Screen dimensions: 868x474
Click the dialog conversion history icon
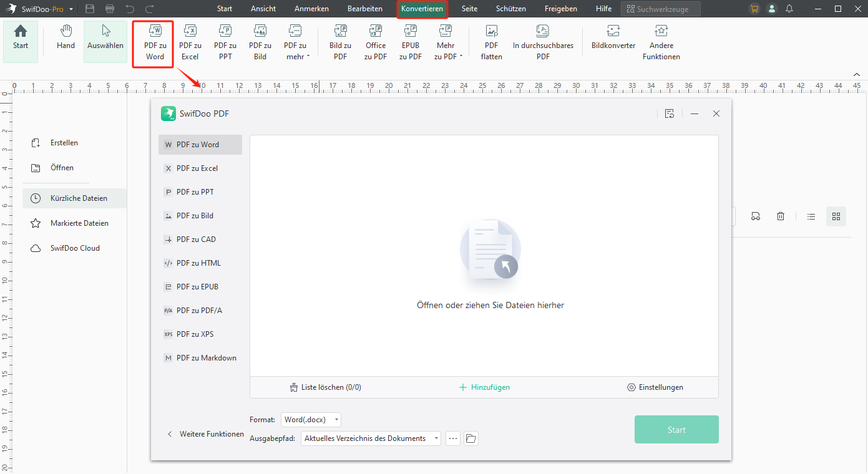pos(670,114)
